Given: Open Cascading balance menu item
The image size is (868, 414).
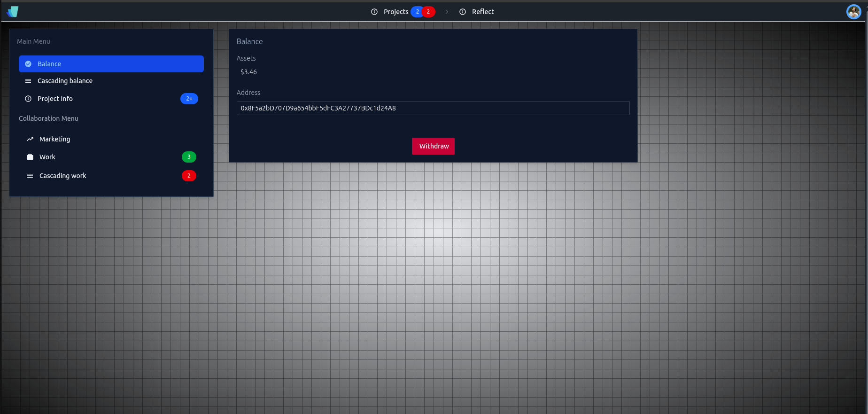Looking at the screenshot, I should (x=65, y=81).
